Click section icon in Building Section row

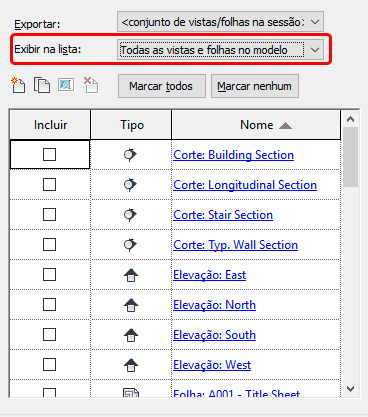pyautogui.click(x=130, y=155)
